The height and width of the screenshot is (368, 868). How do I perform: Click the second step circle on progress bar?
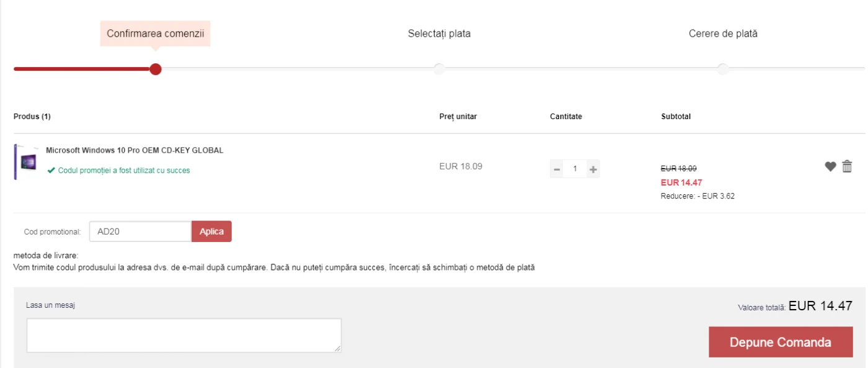point(439,69)
